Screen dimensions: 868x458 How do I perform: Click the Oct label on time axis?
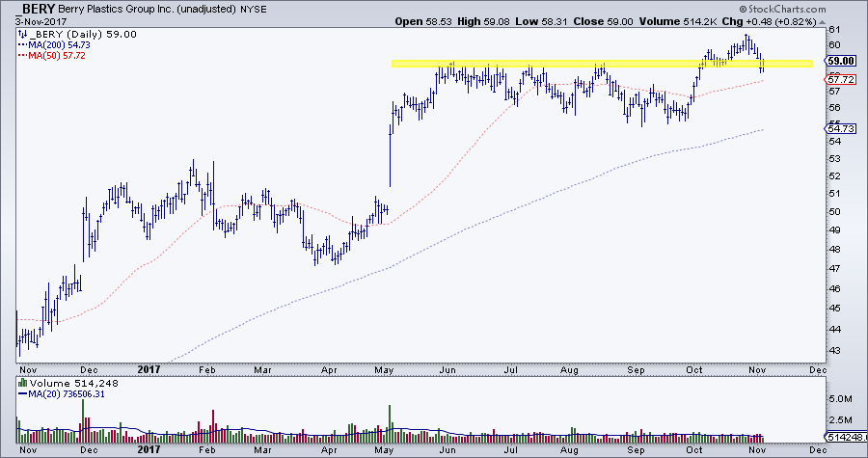[x=693, y=367]
